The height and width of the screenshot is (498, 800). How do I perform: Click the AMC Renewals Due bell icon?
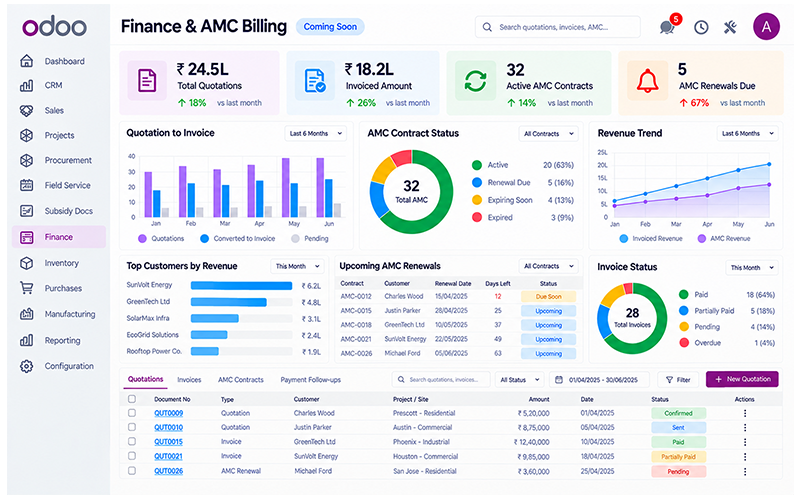pyautogui.click(x=647, y=81)
